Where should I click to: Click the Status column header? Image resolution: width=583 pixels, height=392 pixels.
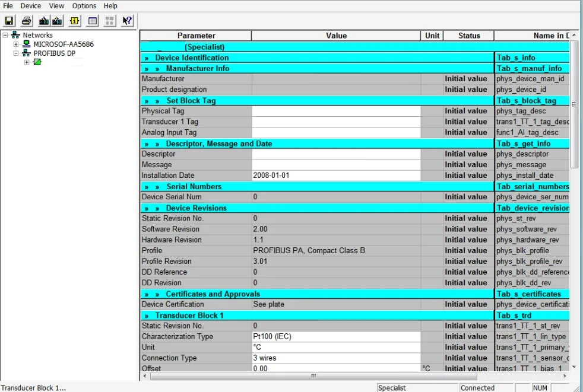click(469, 36)
